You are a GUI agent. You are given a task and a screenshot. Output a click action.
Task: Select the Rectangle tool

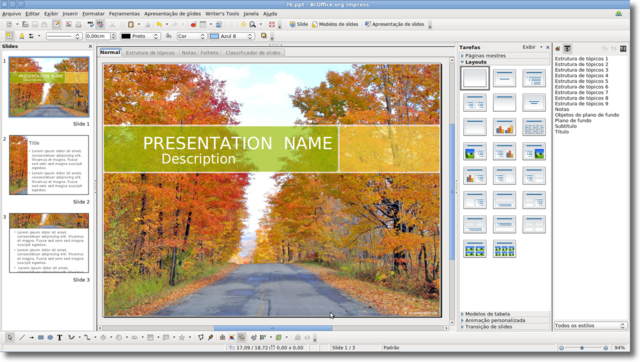click(41, 338)
